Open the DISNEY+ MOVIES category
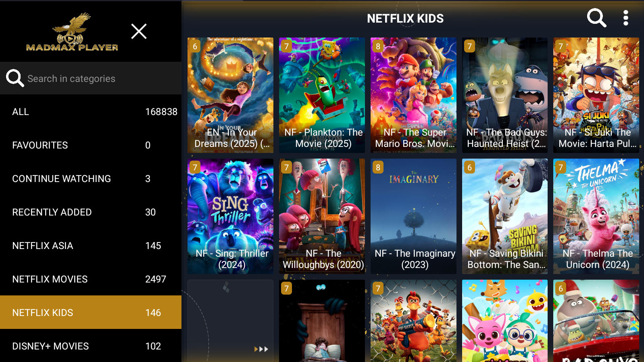Screen dimensions: 644x362 point(91,346)
